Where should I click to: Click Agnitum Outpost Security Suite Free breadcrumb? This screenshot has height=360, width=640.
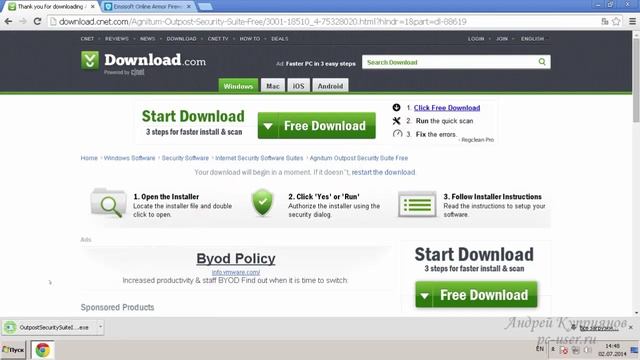pyautogui.click(x=359, y=158)
